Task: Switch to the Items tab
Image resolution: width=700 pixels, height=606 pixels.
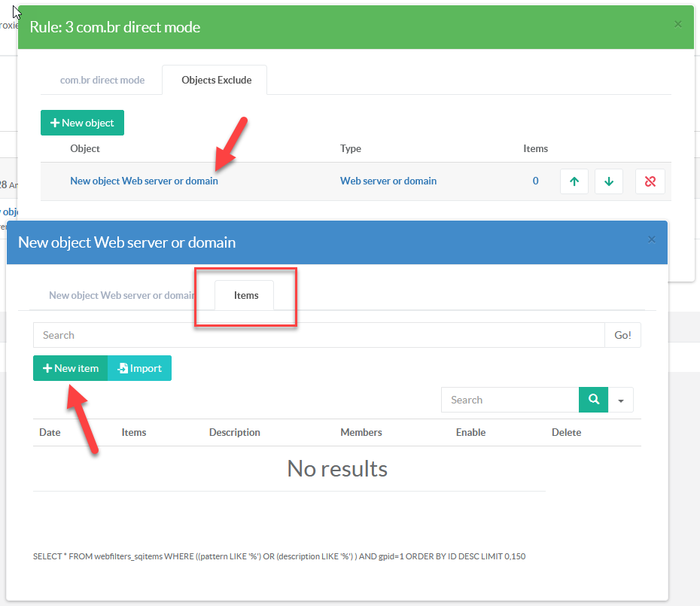Action: pyautogui.click(x=246, y=295)
